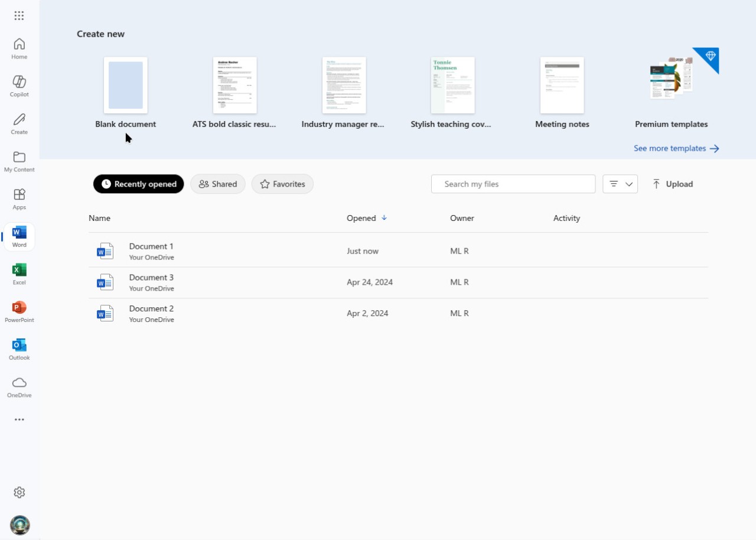Click the Upload button
The image size is (756, 540).
pyautogui.click(x=672, y=184)
